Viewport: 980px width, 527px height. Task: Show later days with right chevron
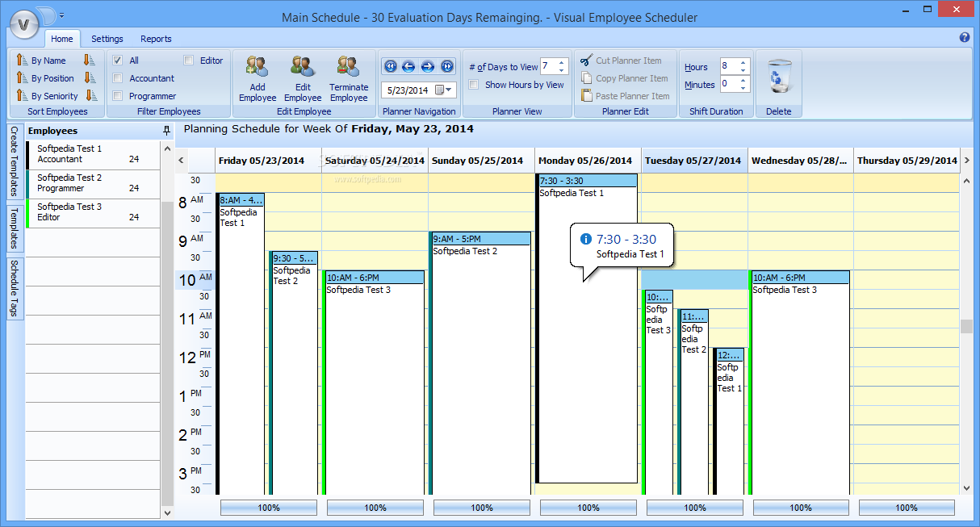point(966,161)
